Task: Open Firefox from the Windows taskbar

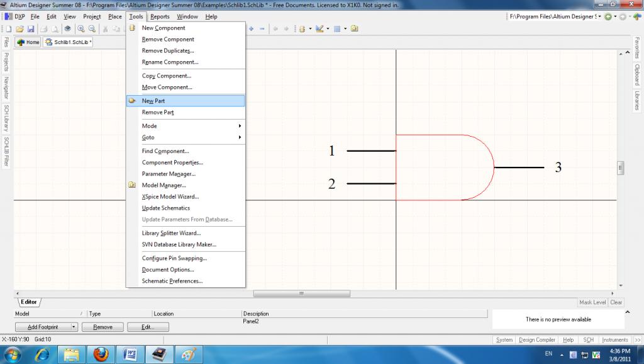Action: pyautogui.click(x=101, y=355)
